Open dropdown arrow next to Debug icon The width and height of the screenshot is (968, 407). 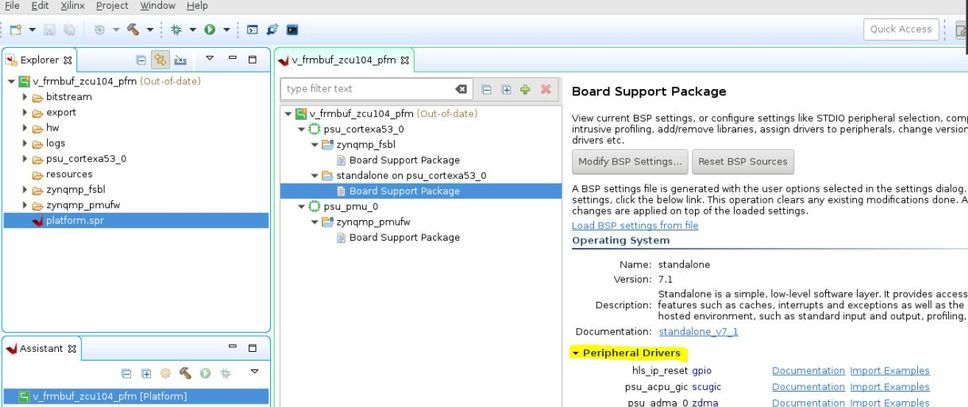[193, 30]
